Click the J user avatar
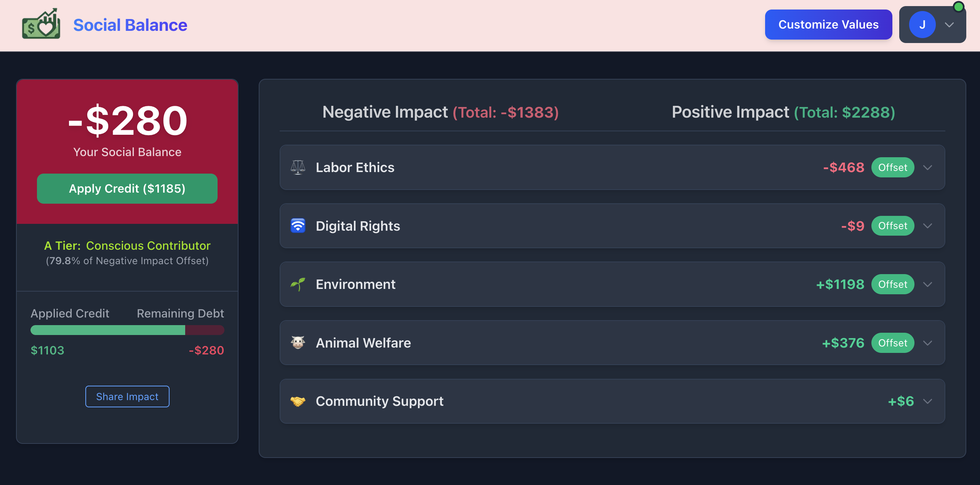The image size is (980, 485). tap(922, 25)
